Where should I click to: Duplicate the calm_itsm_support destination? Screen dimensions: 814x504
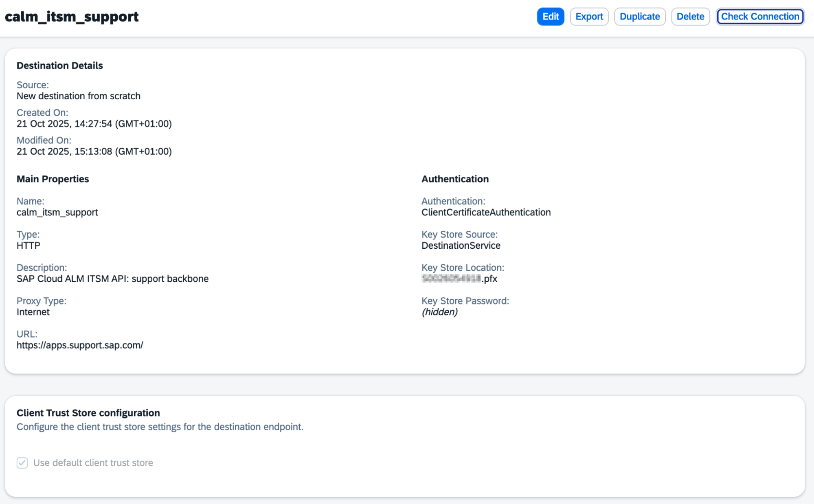639,17
